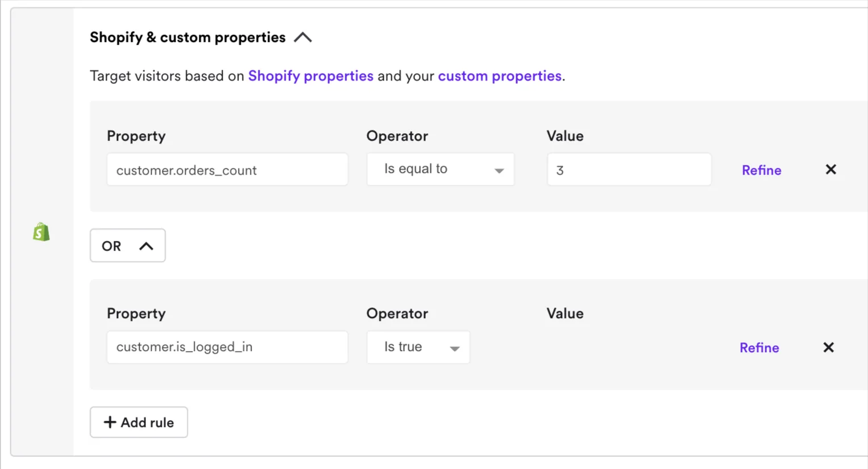Image resolution: width=868 pixels, height=469 pixels.
Task: Remove the customer.orders_count rule with X
Action: click(x=831, y=170)
